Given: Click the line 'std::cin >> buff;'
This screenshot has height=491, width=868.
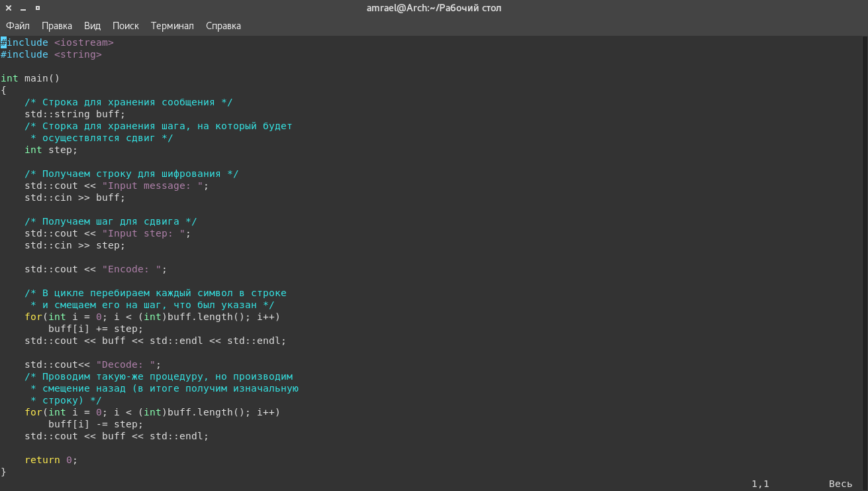Looking at the screenshot, I should 75,197.
